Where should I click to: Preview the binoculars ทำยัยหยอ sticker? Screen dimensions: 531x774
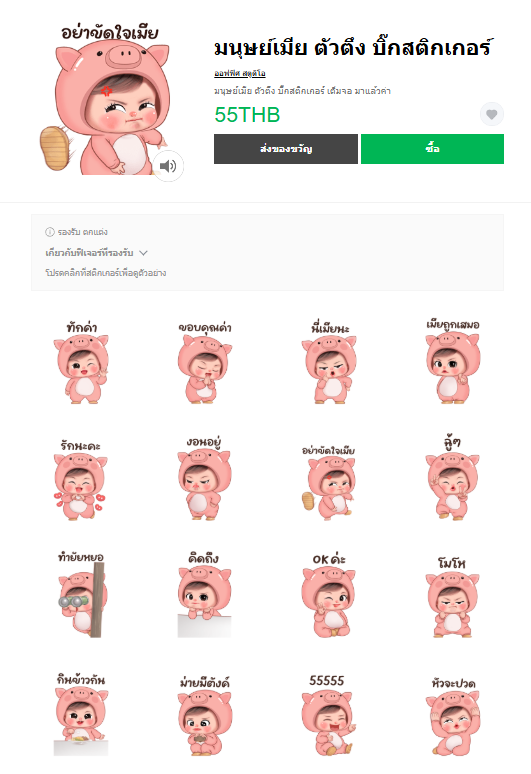81,595
